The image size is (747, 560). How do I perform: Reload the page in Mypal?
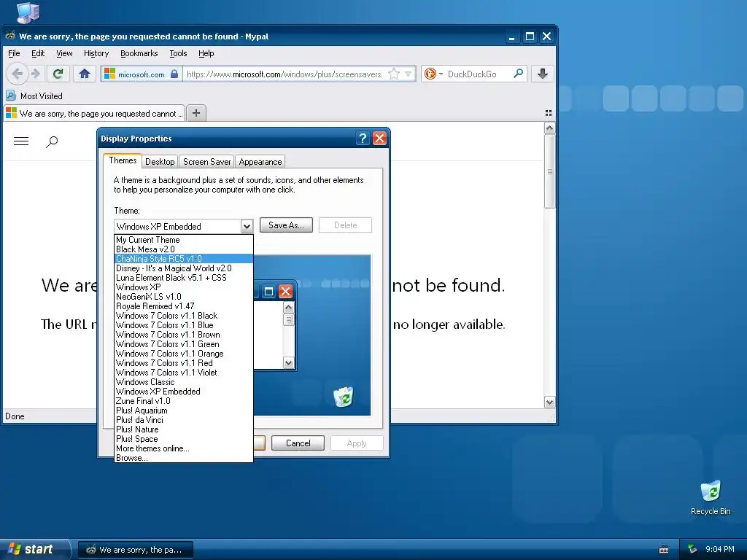pyautogui.click(x=58, y=74)
